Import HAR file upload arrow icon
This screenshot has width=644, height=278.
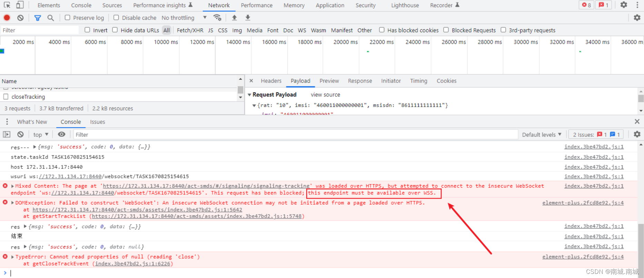tap(235, 18)
